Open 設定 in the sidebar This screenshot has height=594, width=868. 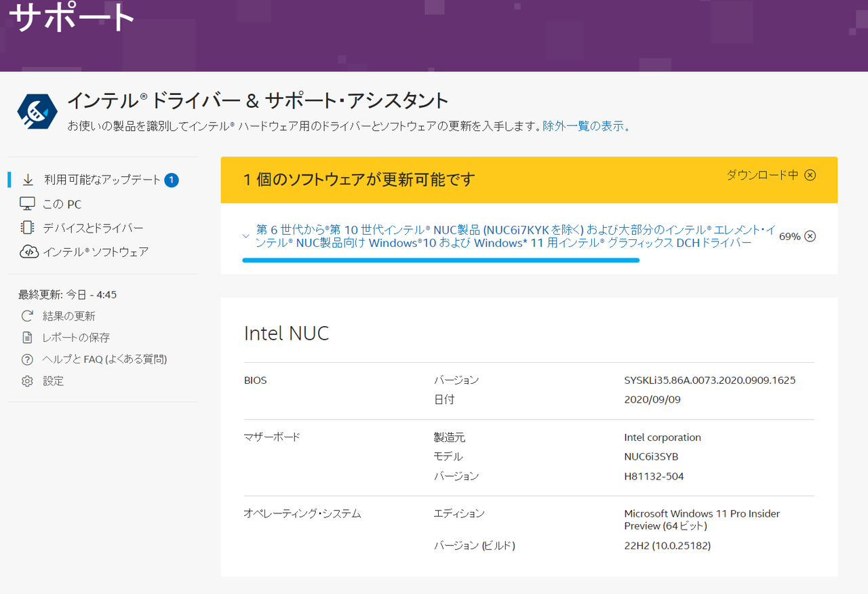coord(54,381)
